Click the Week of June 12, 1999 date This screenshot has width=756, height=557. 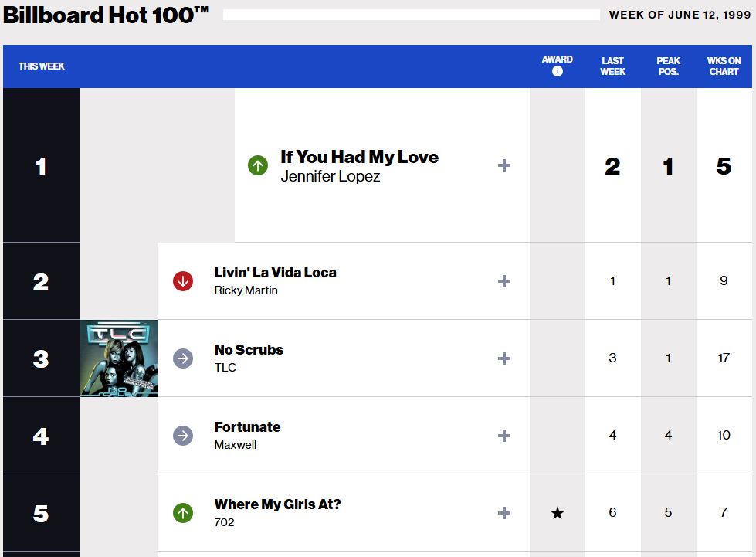680,15
